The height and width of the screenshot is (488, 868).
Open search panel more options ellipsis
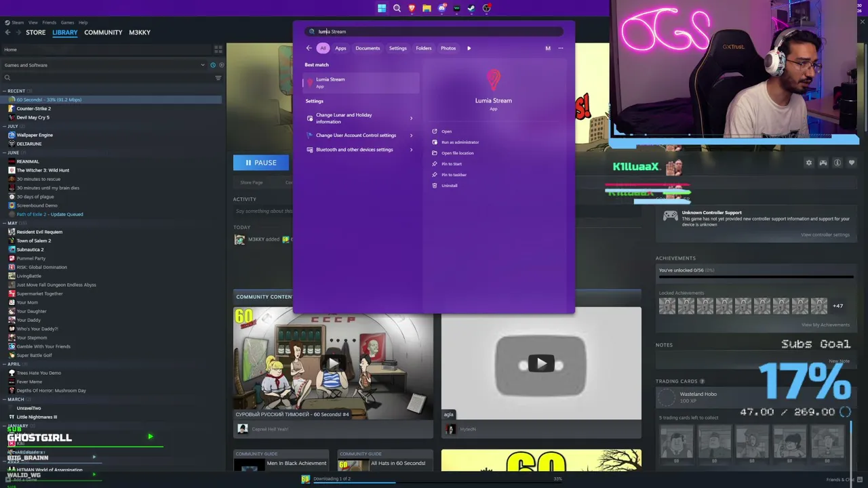[561, 48]
